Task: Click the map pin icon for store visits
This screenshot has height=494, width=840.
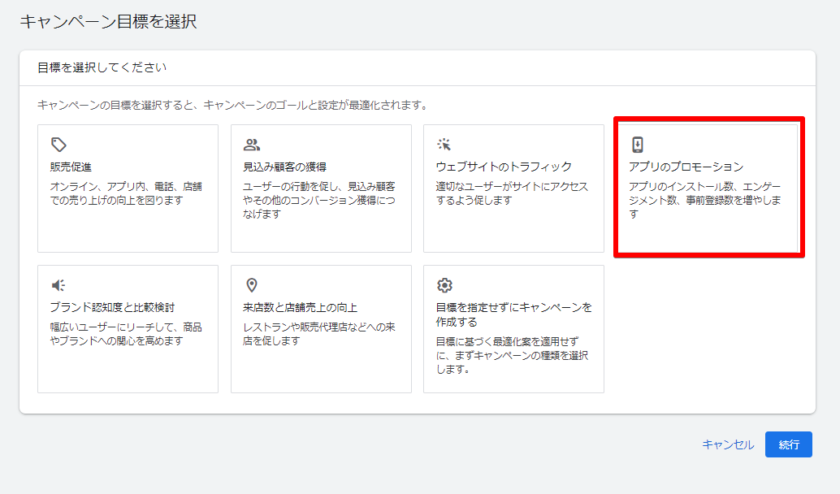Action: [x=251, y=285]
